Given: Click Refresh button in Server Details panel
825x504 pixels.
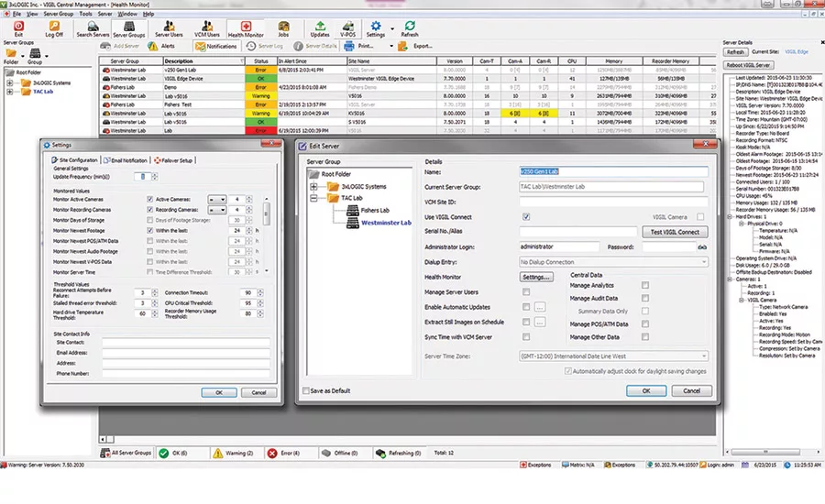Looking at the screenshot, I should [735, 52].
